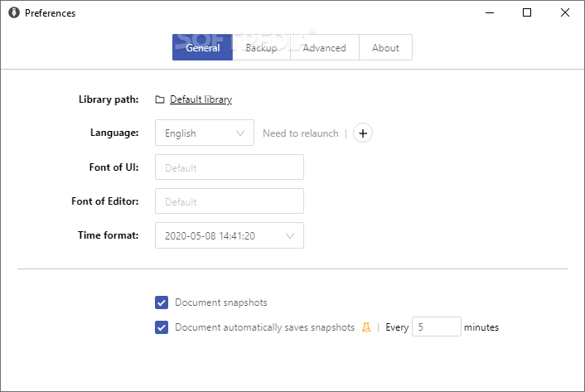Toggle Document automatically saves snapshots checkbox
The image size is (585, 392).
[x=162, y=327]
